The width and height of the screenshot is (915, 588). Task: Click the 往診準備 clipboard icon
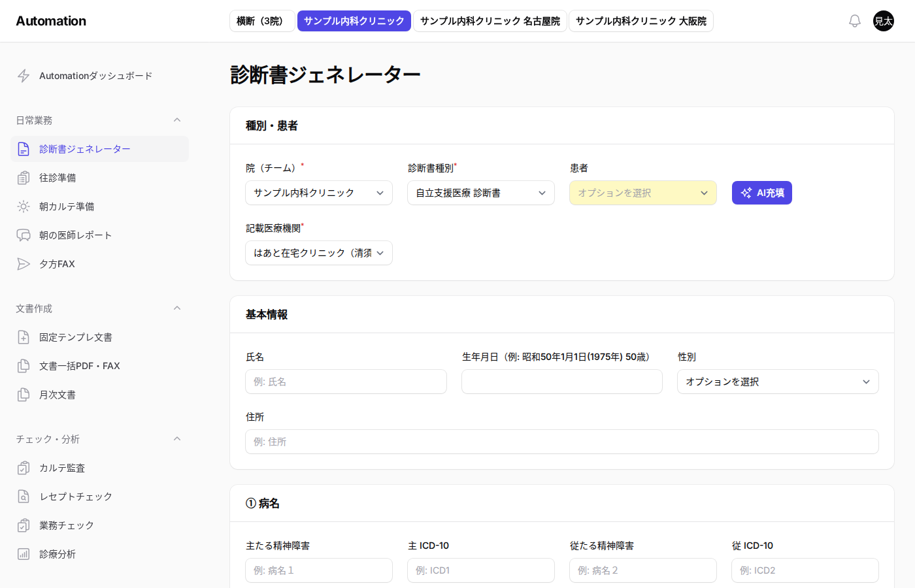24,178
